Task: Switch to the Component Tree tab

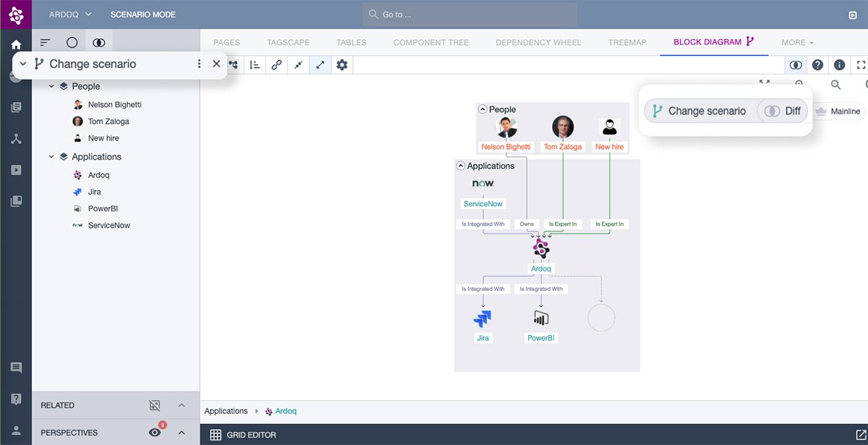Action: click(430, 42)
